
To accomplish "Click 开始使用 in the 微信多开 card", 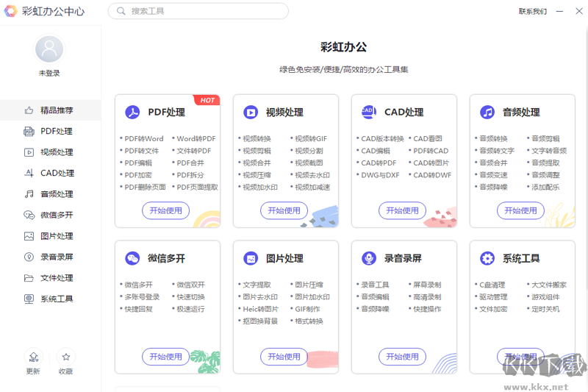I will click(166, 357).
